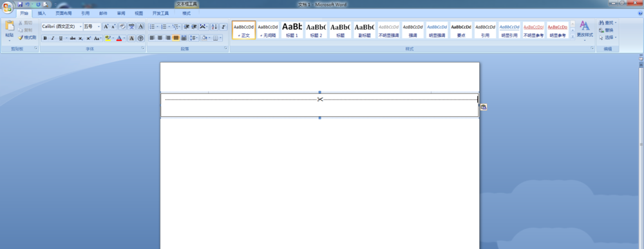Screen dimensions: 644x249
Task: Clear formatting with eraser icon
Action: [122, 26]
